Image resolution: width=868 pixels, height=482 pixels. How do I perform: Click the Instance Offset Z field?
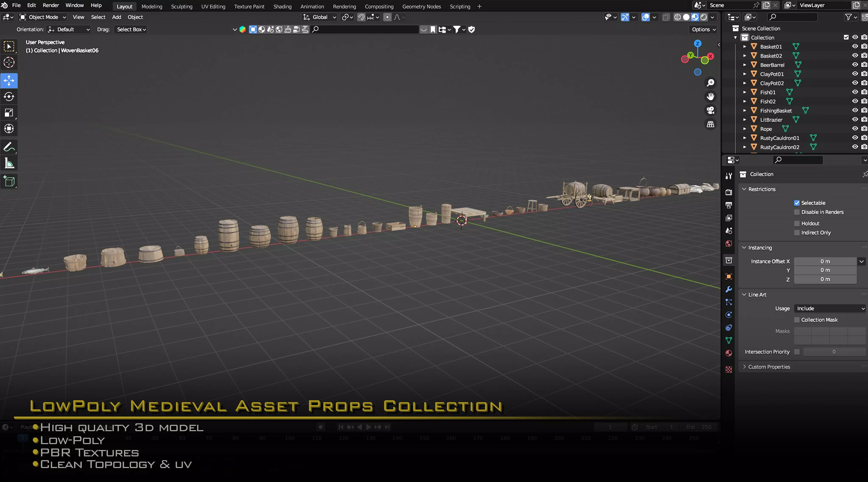(x=825, y=279)
